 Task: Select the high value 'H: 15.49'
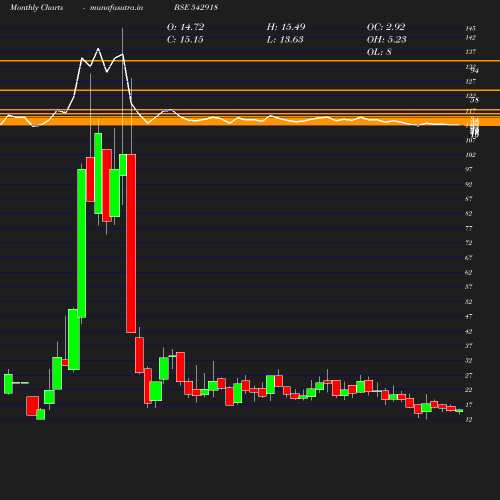(286, 27)
